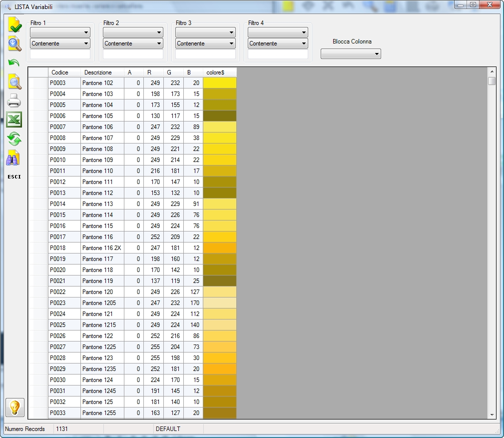Open the Filtro 4 field dropdown
The width and height of the screenshot is (504, 438).
tap(278, 32)
